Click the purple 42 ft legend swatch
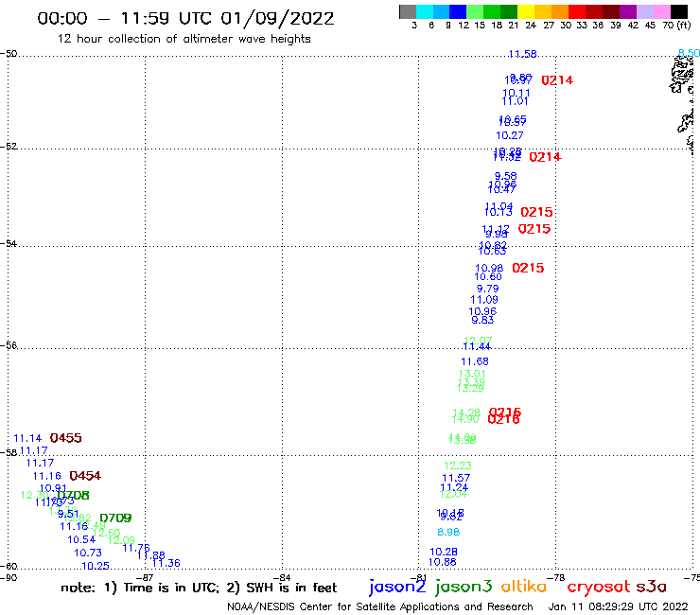The height and width of the screenshot is (615, 700). [x=628, y=11]
